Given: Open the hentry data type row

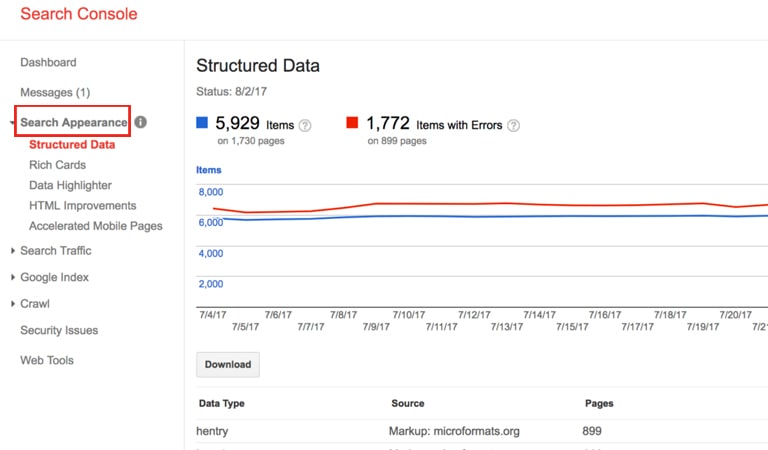Looking at the screenshot, I should 482,431.
